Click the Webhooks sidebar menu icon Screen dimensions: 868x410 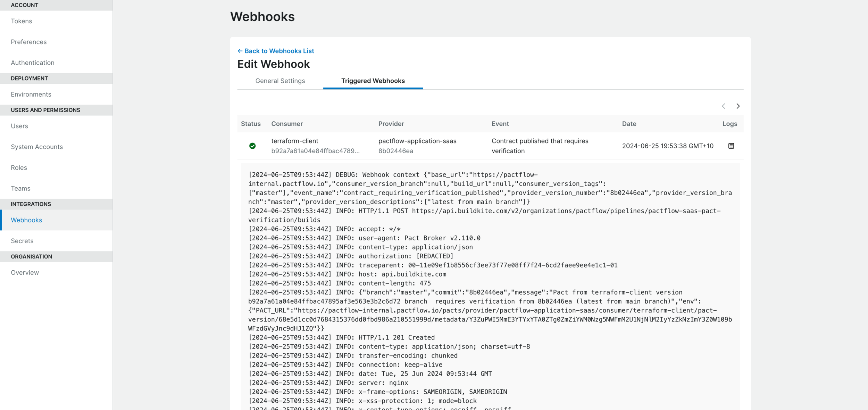point(27,220)
